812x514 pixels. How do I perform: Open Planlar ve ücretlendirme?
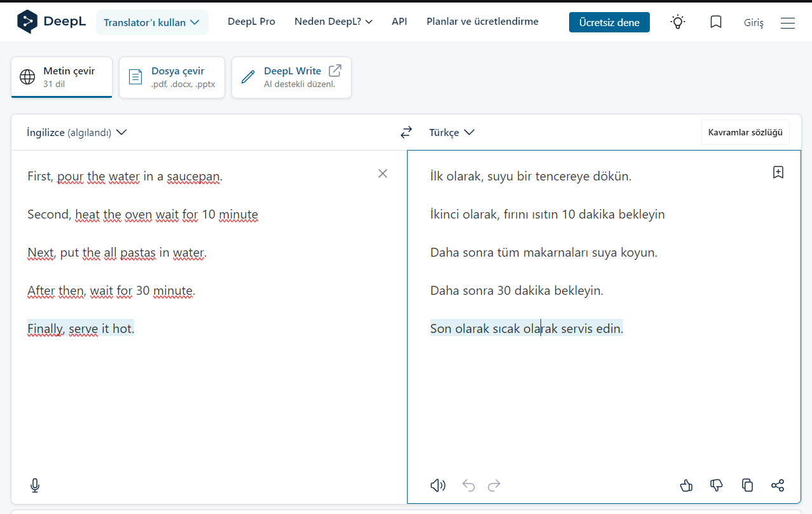click(483, 22)
